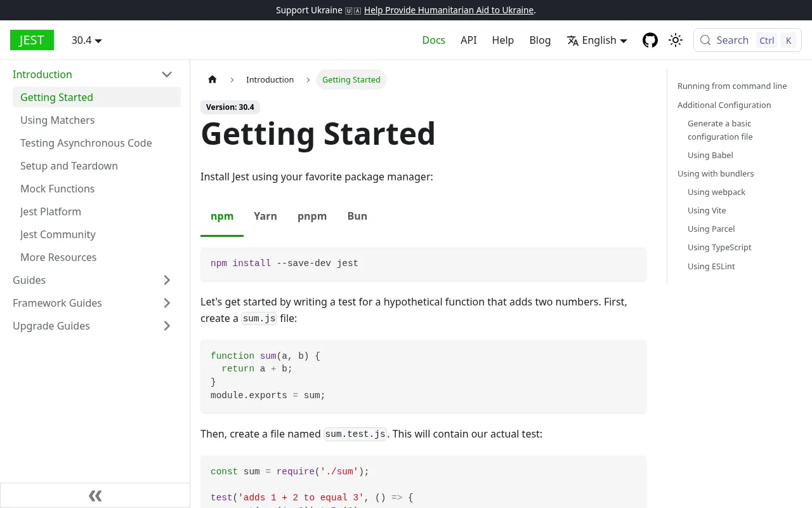Select the npm tab
Image resolution: width=812 pixels, height=508 pixels.
click(222, 216)
